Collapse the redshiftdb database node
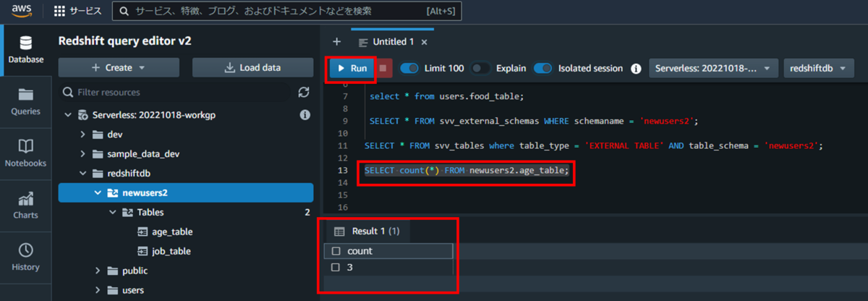 [x=84, y=174]
